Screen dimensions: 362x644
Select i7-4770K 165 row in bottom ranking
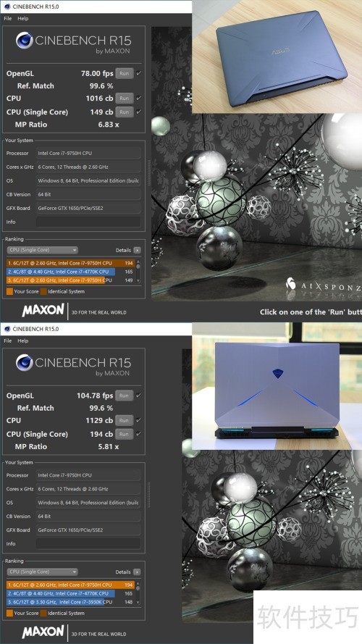coord(71,593)
